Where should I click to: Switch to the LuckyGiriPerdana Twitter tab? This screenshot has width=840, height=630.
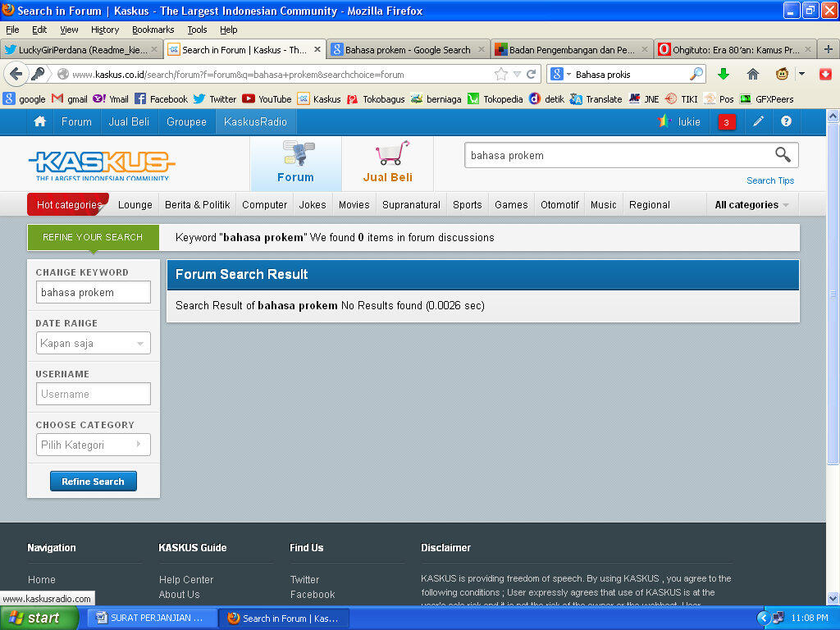81,50
